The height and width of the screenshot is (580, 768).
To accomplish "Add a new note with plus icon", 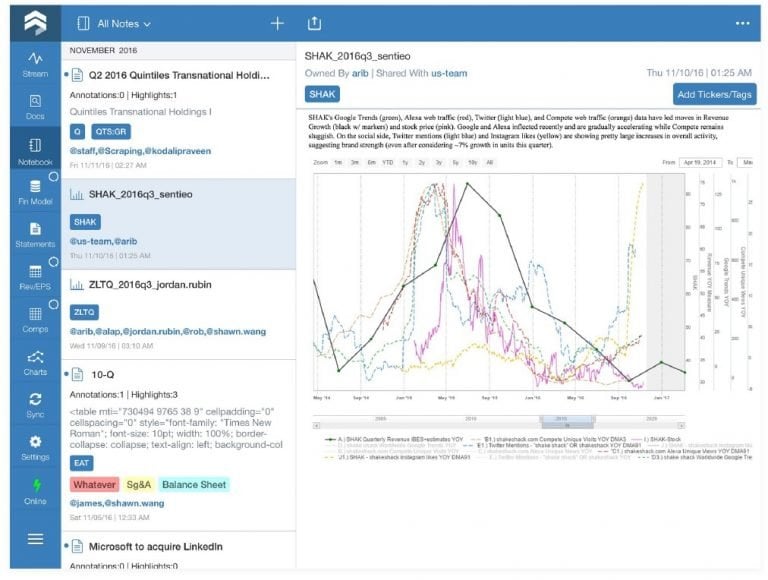I will coord(277,23).
